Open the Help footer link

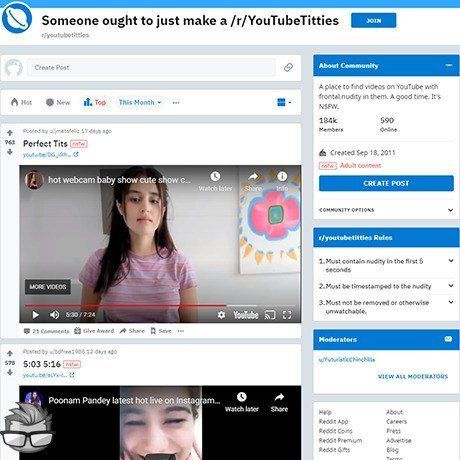[x=325, y=412]
